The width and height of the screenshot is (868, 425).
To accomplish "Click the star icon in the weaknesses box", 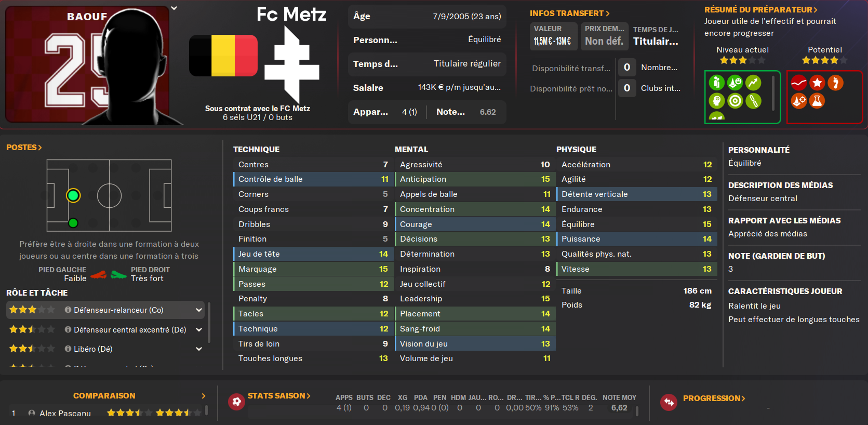I will point(817,83).
